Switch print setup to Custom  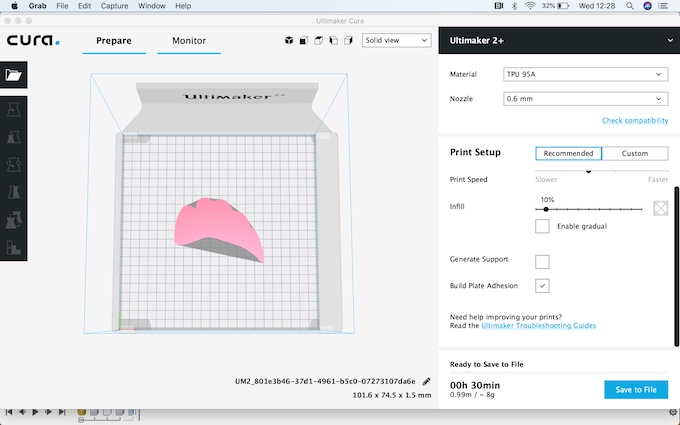[x=635, y=153]
